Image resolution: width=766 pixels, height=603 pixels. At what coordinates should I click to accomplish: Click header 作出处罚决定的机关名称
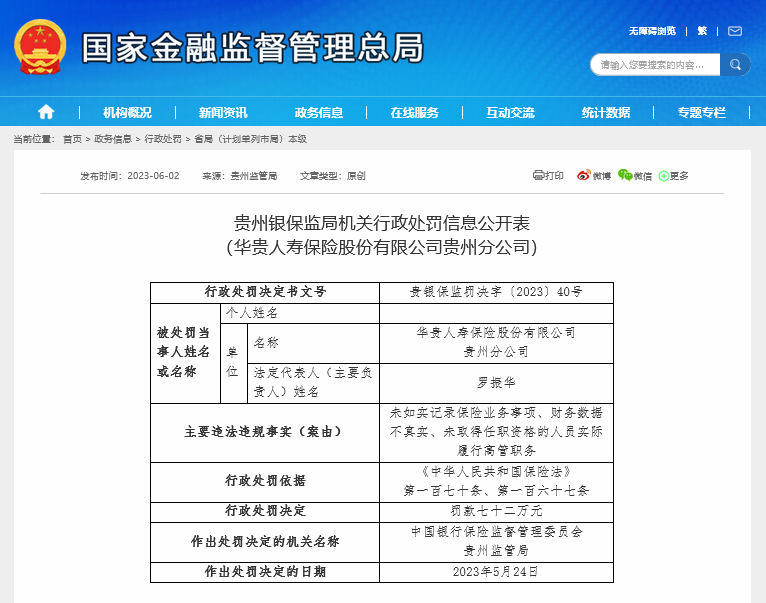click(265, 541)
